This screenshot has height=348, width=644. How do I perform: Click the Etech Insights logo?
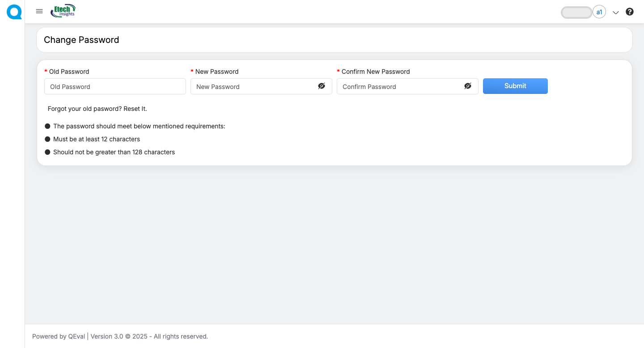[x=63, y=11]
